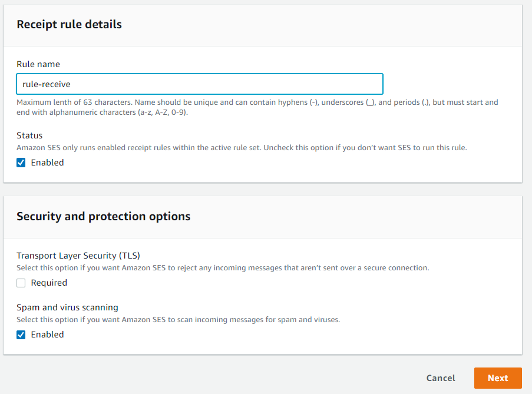Click the Enabled label under Status

point(47,163)
